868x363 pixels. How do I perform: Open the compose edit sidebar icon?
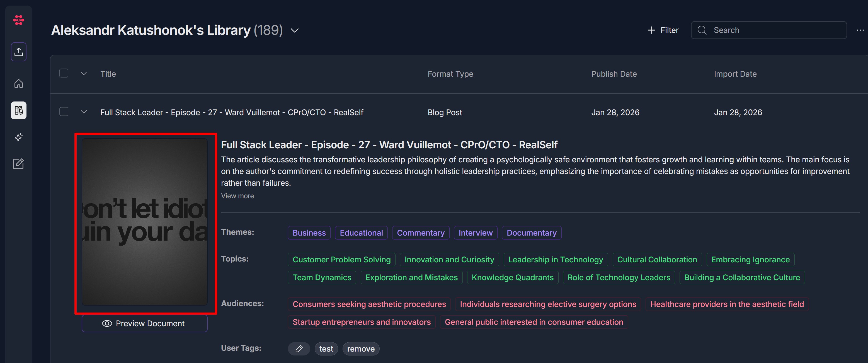tap(18, 164)
